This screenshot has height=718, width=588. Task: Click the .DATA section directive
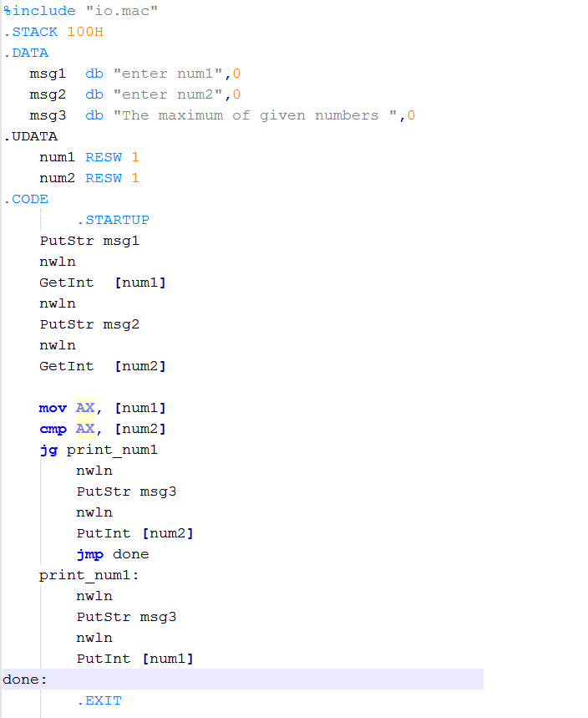(x=26, y=53)
